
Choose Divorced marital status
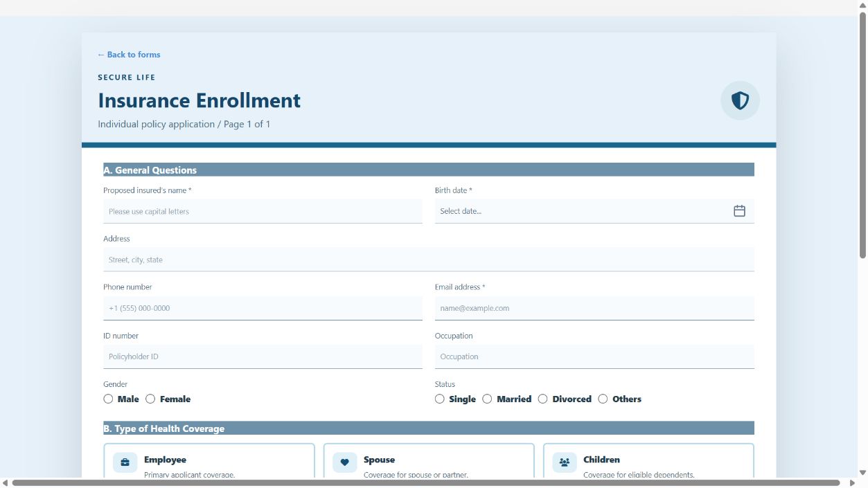pyautogui.click(x=543, y=399)
